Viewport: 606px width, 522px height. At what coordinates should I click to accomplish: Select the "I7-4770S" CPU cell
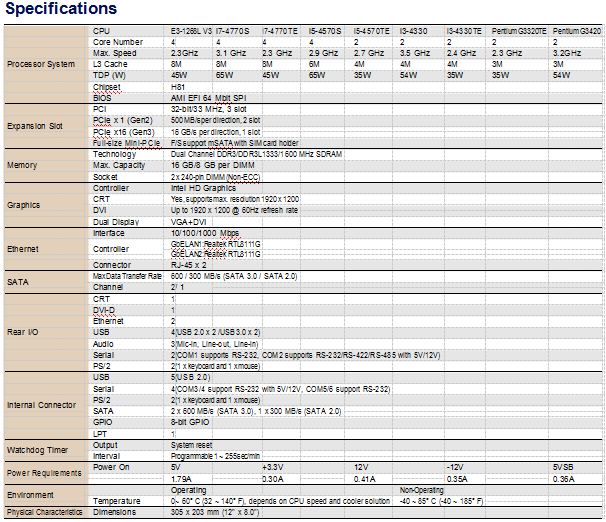point(233,31)
